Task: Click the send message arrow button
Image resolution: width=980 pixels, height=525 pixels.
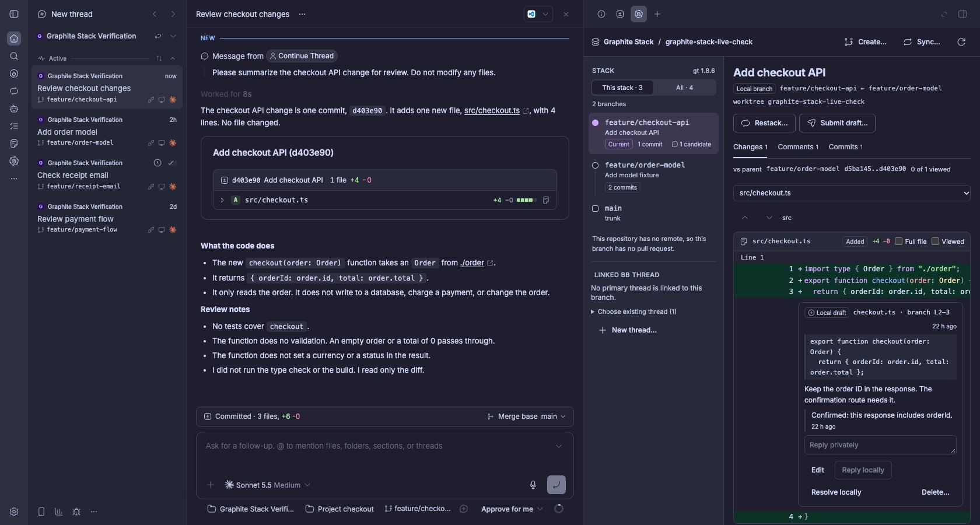Action: pos(556,485)
